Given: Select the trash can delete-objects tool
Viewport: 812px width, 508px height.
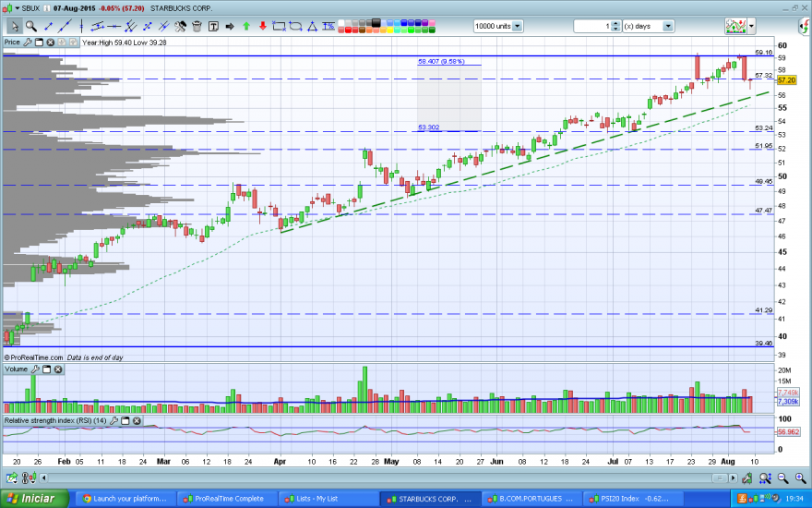Looking at the screenshot, I should pyautogui.click(x=197, y=26).
